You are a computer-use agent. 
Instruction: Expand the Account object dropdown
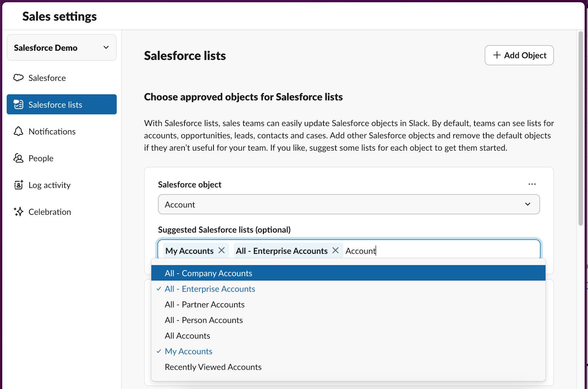pyautogui.click(x=349, y=204)
